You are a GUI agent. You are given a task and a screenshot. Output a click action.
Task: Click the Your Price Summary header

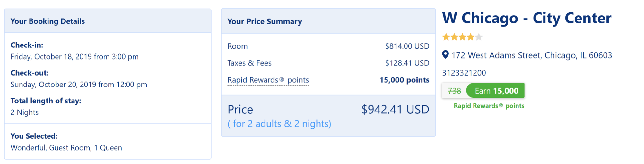(265, 21)
